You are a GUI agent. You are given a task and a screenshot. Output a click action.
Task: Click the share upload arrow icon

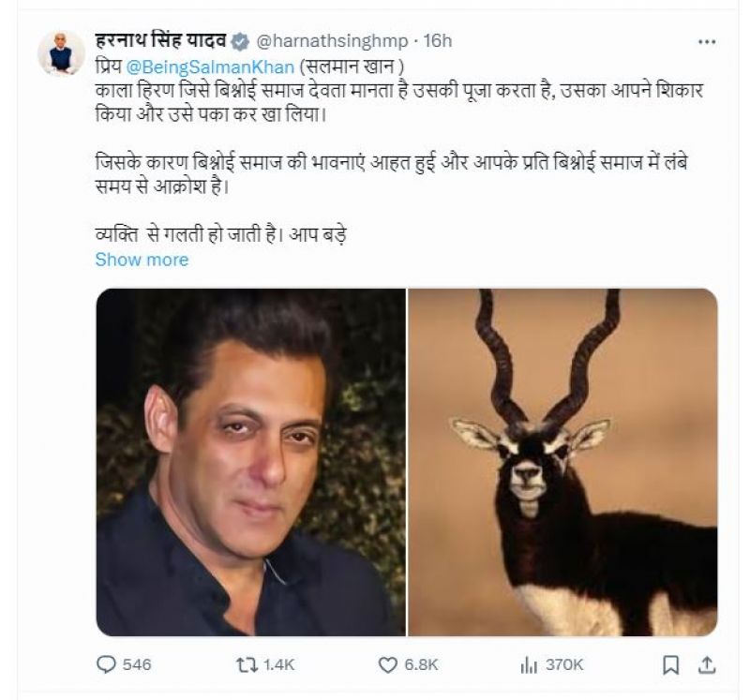(x=703, y=664)
